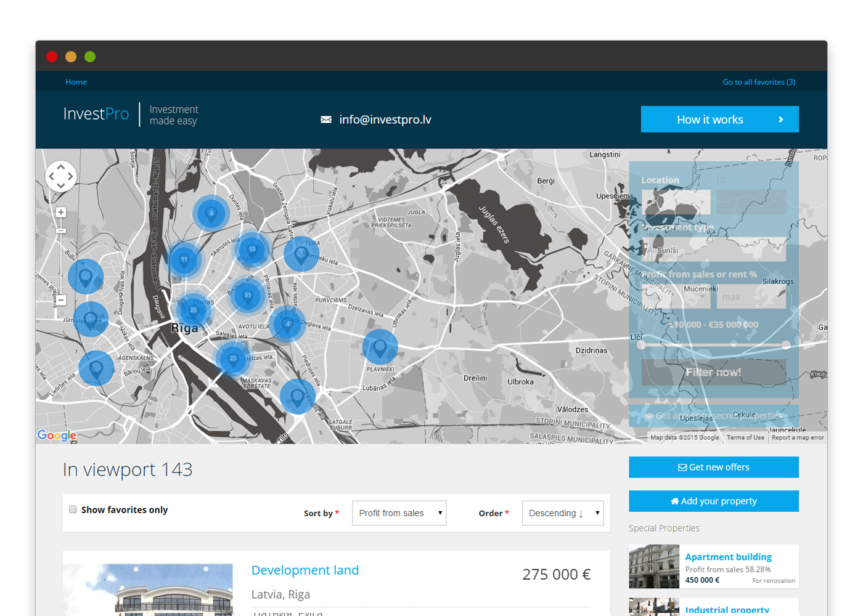Viewport: 863px width, 616px height.
Task: Open the Sort by Profit from sales dropdown
Action: coord(399,513)
